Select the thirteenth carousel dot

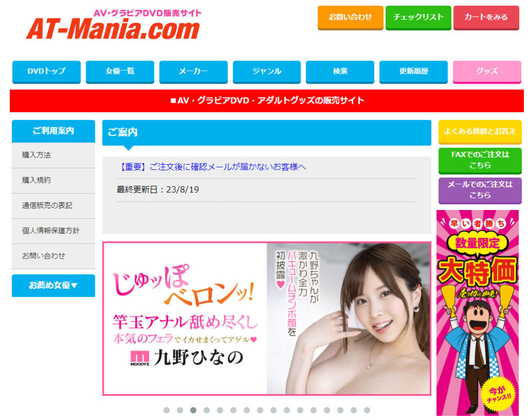327,410
